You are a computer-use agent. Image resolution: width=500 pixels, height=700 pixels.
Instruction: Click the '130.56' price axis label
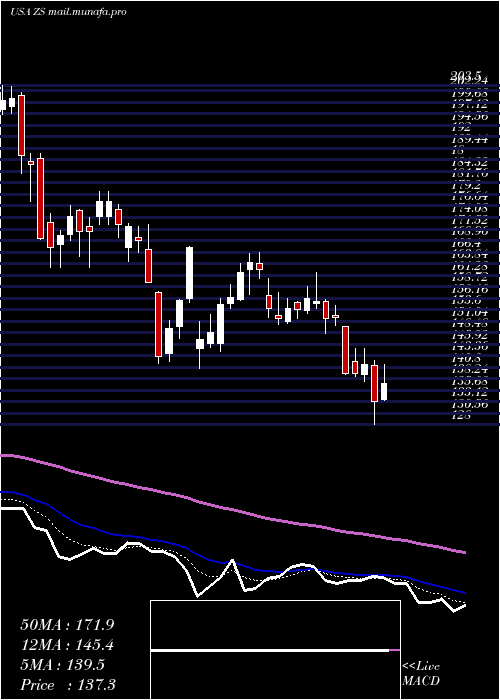[470, 404]
